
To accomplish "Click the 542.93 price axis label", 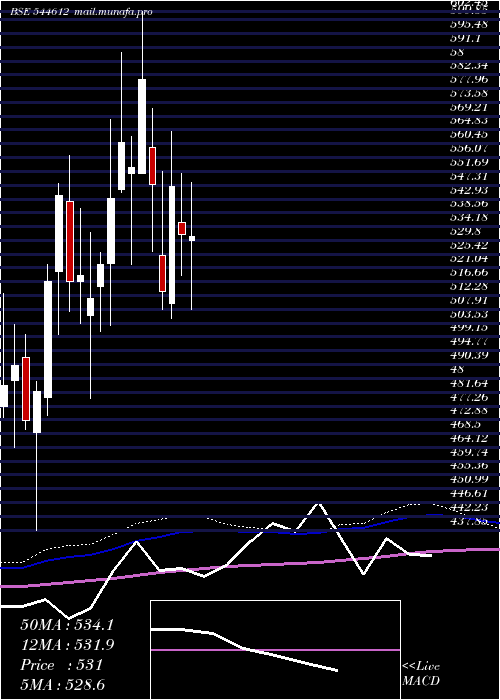I will (x=468, y=190).
